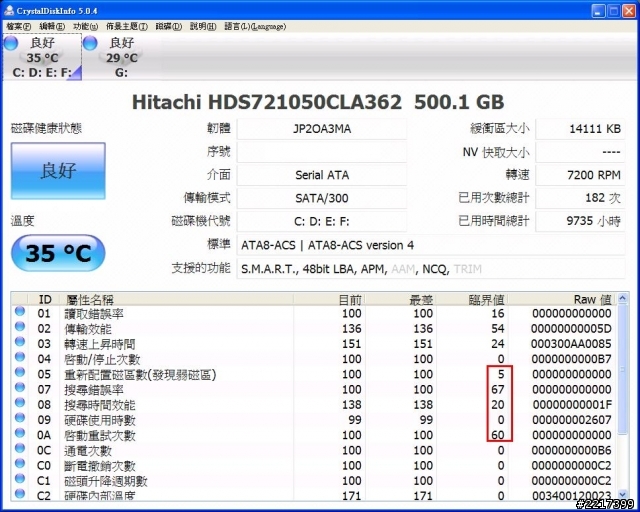Click the status orb of row C0 斷電撤銷次數
The image size is (640, 512).
click(20, 463)
